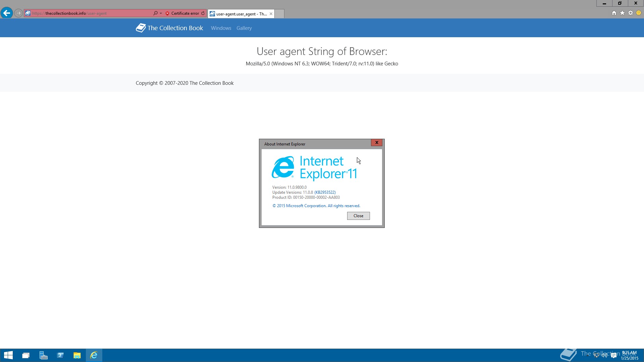Click The Collection Book logo link
The image size is (644, 362).
point(169,28)
